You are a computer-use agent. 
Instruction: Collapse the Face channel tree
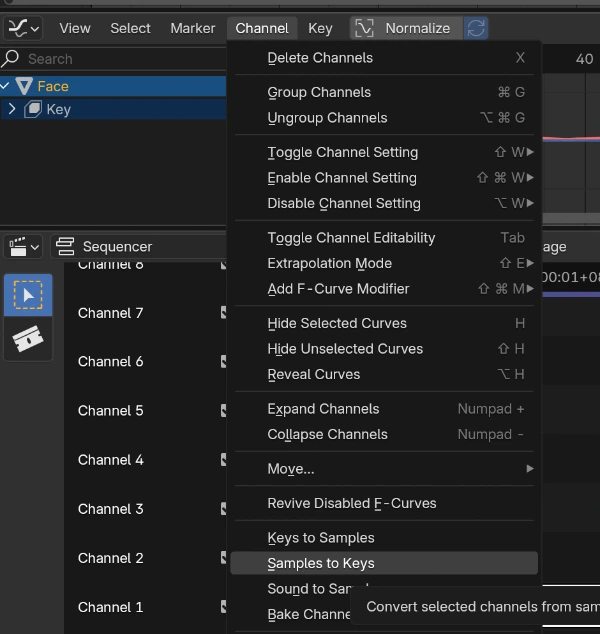[6, 86]
